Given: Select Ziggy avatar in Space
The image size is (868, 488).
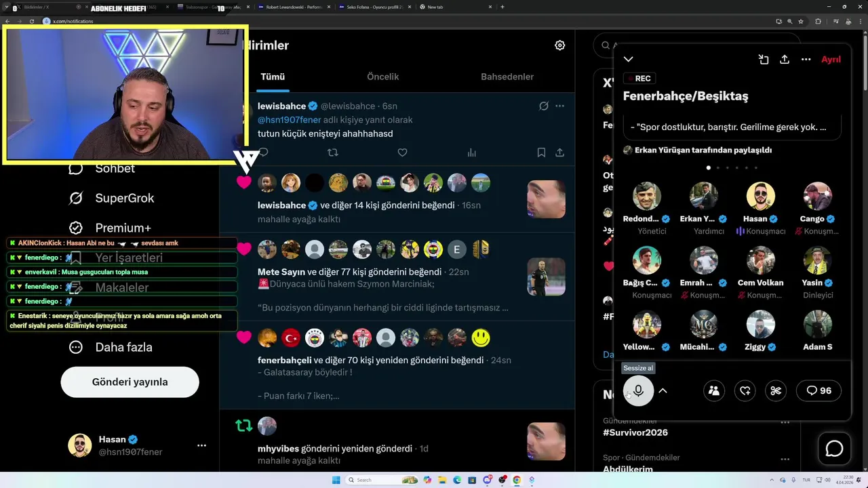Looking at the screenshot, I should point(761,325).
